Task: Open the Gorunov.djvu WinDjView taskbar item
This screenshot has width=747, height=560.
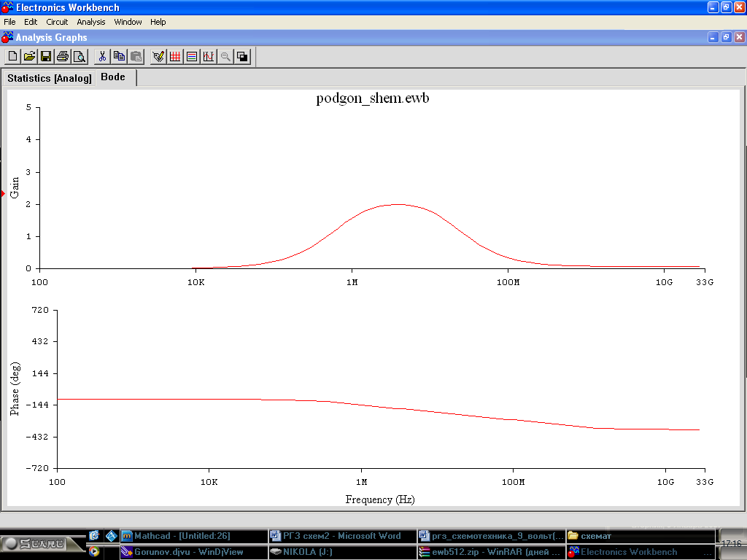Action: [x=193, y=552]
